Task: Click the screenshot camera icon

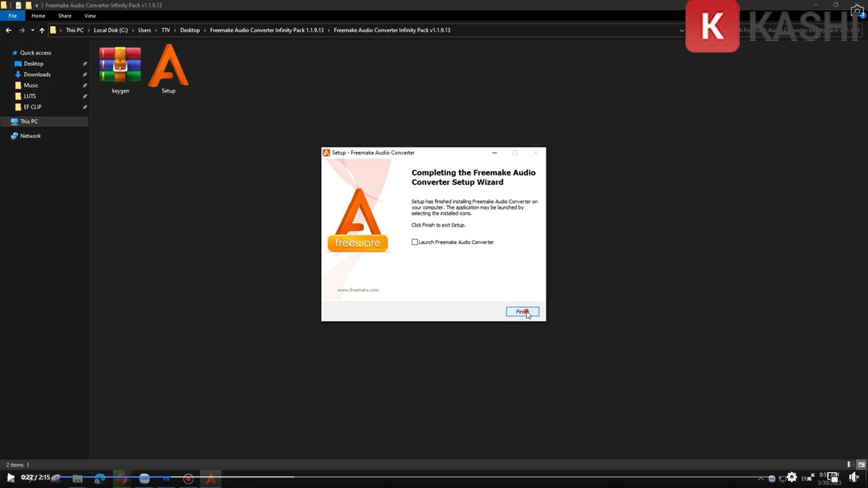Action: point(857,12)
